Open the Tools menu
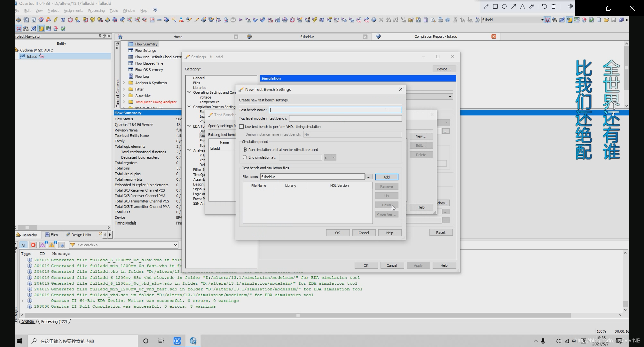 coord(114,11)
